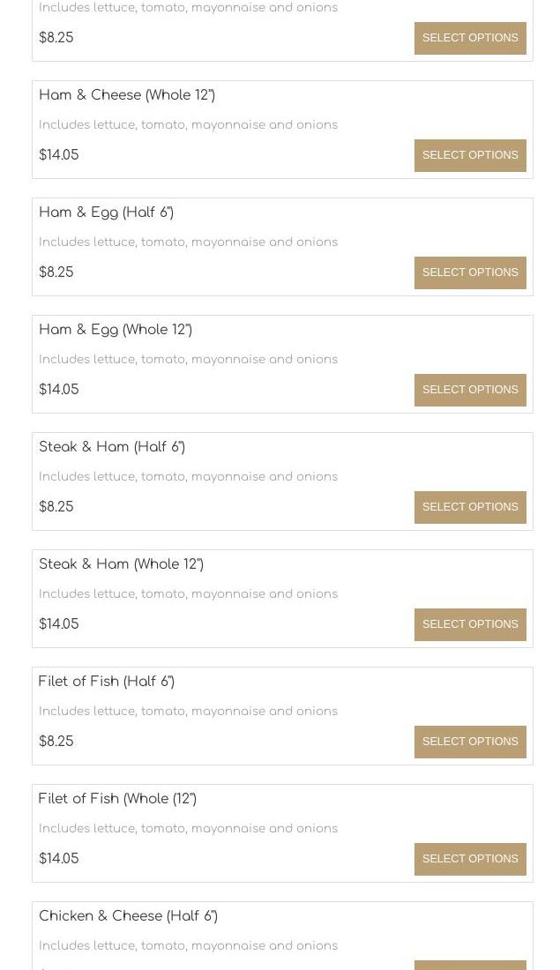Viewport: 560px width, 970px height.
Task: Select the Steak & Ham (Half 6") title
Action: tap(112, 447)
